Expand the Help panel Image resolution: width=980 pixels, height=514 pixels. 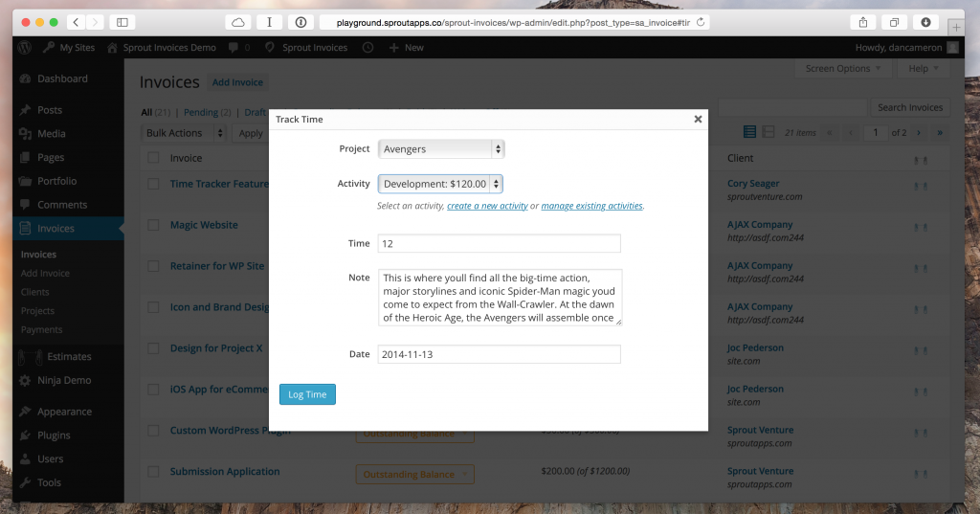click(924, 69)
